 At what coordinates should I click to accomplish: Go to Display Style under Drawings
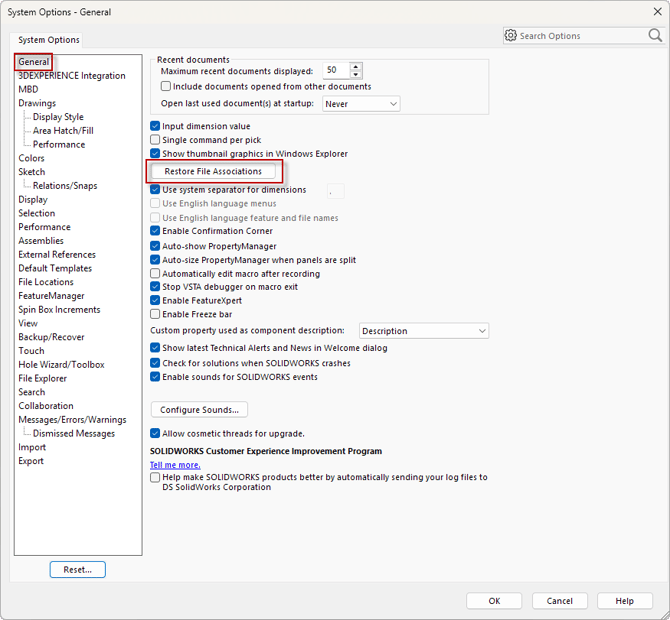point(58,117)
